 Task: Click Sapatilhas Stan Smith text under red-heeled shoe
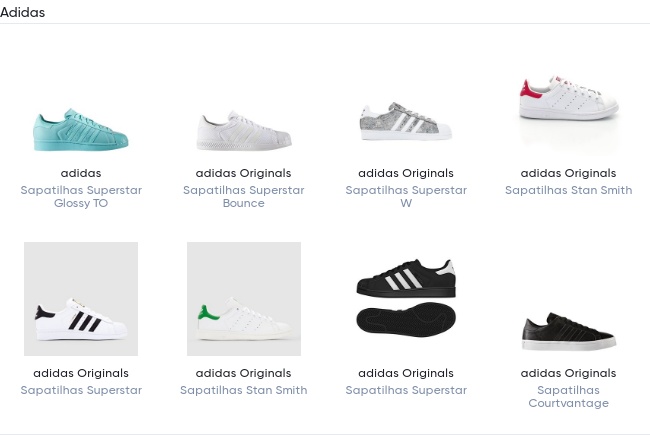(568, 190)
